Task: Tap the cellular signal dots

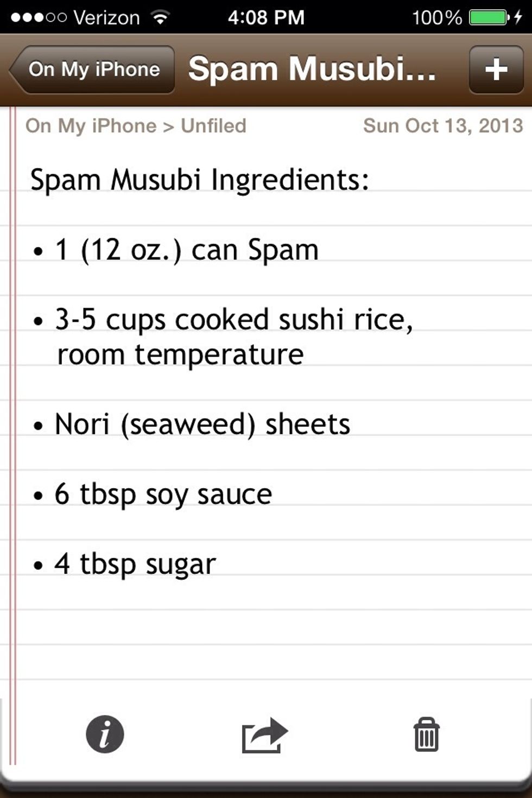Action: click(38, 16)
